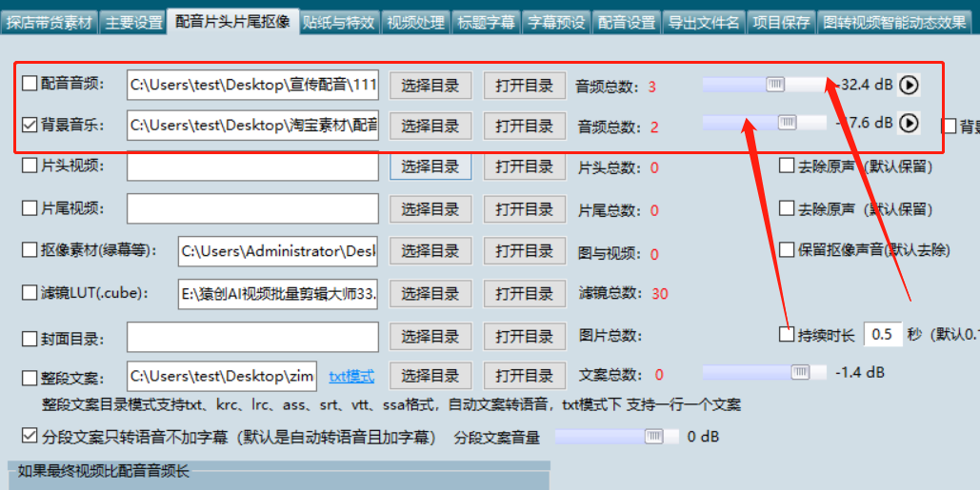
Task: Click 选择目录 for 片尾视频
Action: click(x=430, y=209)
